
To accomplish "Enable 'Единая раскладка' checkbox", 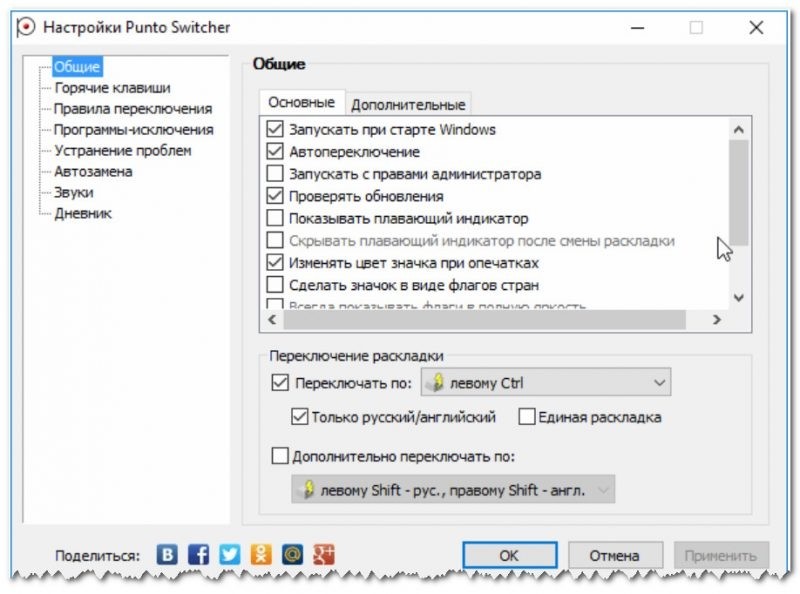I will coord(527,417).
